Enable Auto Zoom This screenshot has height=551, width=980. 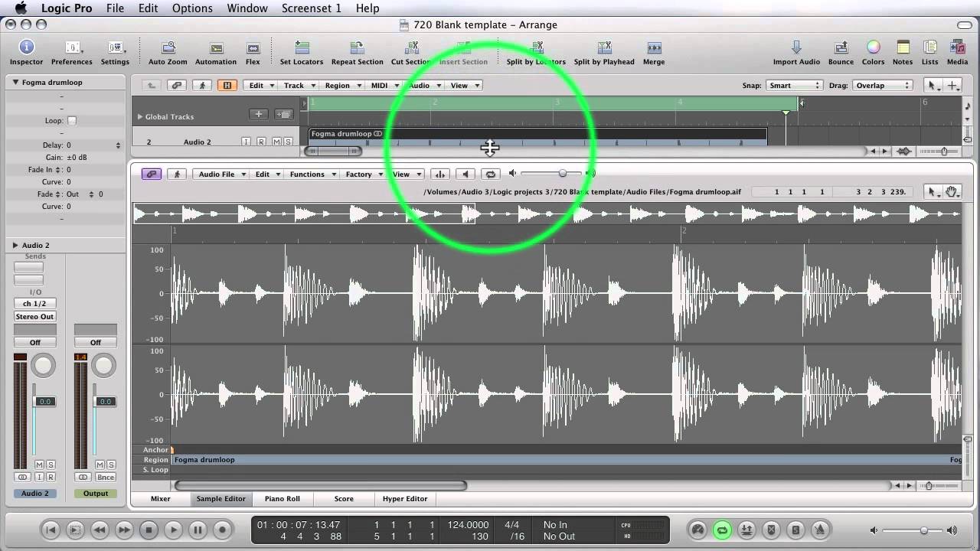pos(168,52)
